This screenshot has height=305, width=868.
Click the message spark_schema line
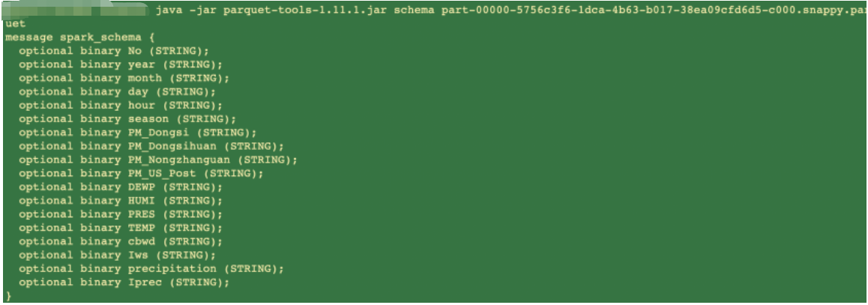pos(81,37)
